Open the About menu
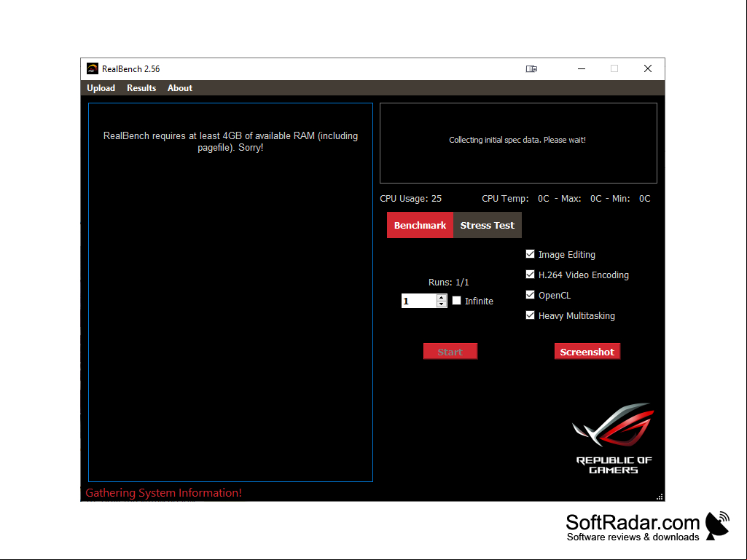Viewport: 747px width, 560px height. [179, 88]
